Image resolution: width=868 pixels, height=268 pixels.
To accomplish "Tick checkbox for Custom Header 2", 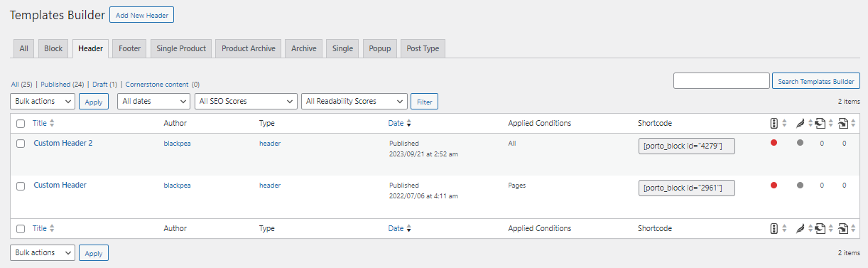I will (21, 144).
